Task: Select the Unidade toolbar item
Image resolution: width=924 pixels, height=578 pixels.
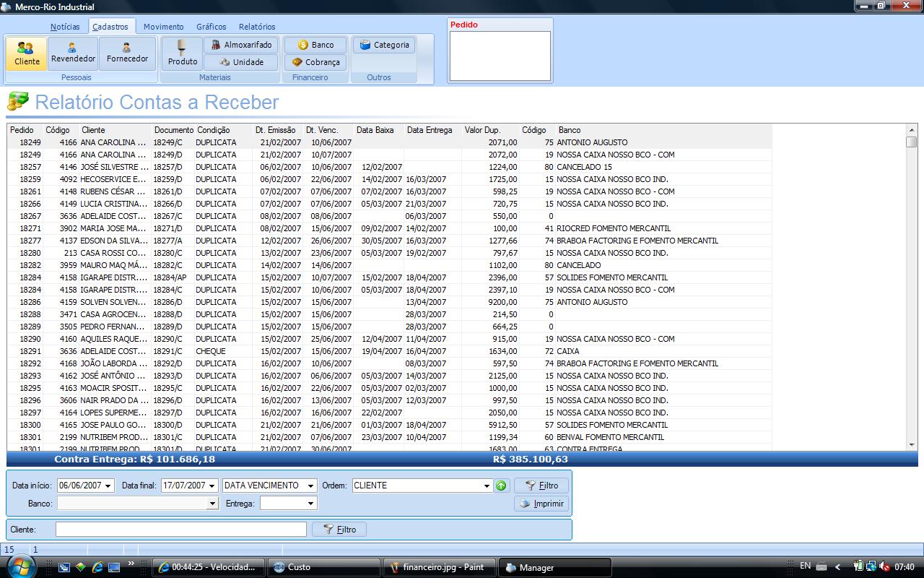Action: click(241, 62)
